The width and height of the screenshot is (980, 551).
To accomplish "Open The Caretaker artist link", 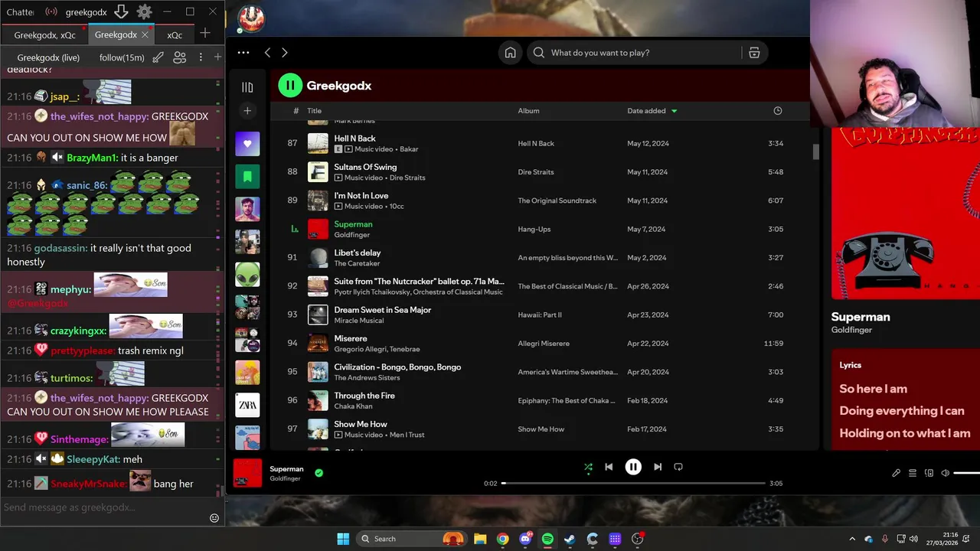I will (x=357, y=263).
